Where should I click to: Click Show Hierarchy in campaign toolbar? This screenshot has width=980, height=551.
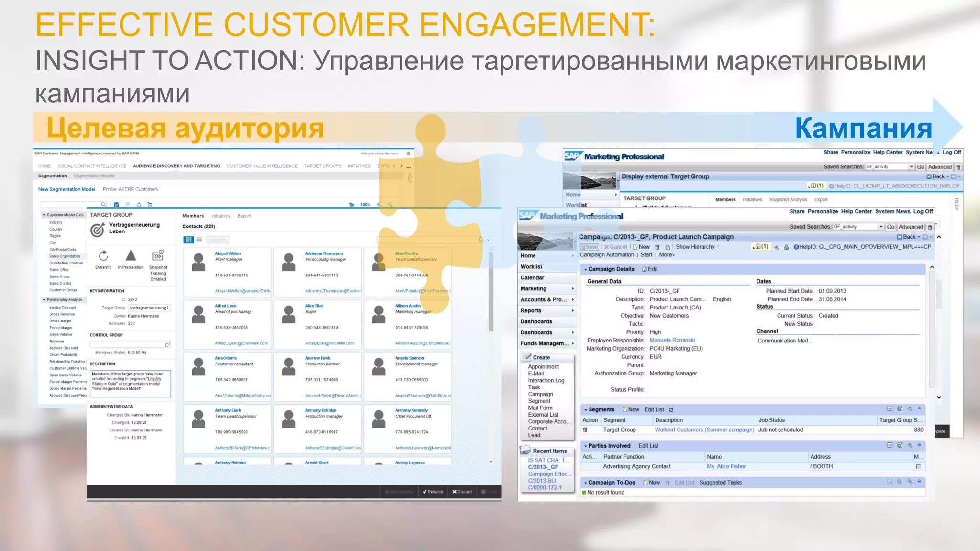695,247
